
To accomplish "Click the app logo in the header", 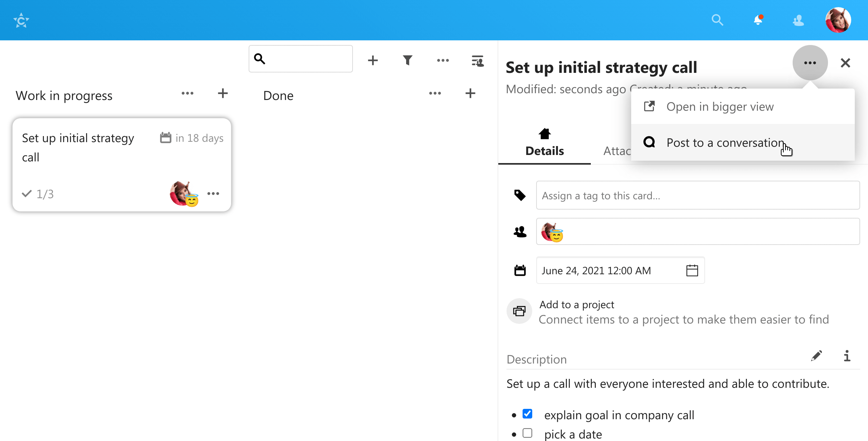I will point(21,20).
